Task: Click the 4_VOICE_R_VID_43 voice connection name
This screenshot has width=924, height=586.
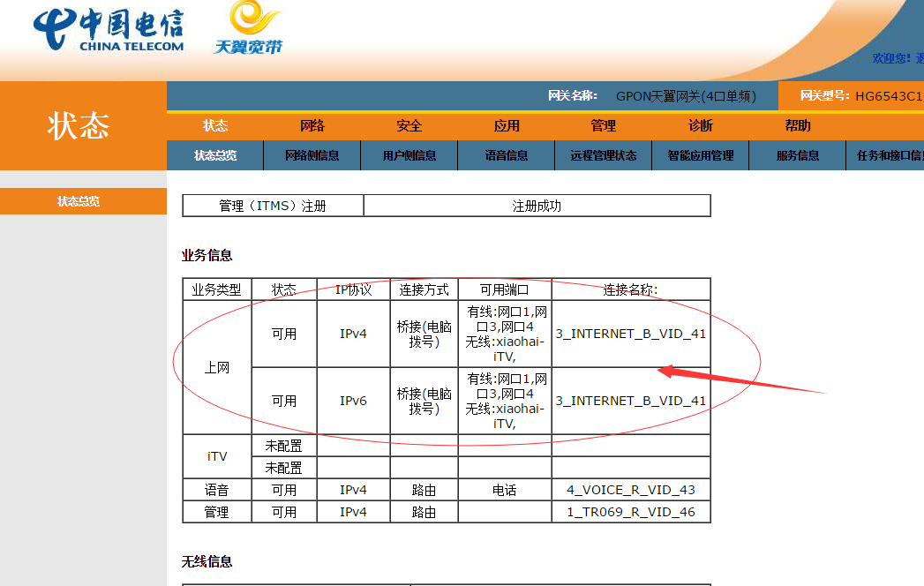Action: point(630,489)
